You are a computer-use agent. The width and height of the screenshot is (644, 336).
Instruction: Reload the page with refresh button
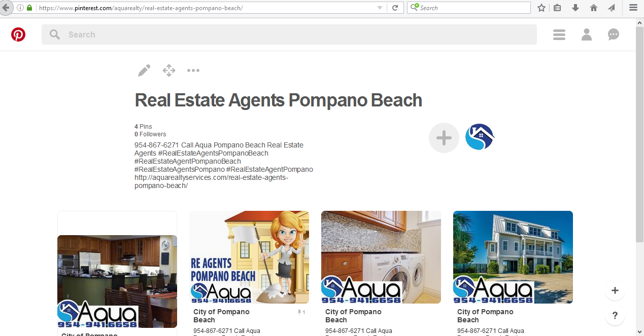coord(395,8)
